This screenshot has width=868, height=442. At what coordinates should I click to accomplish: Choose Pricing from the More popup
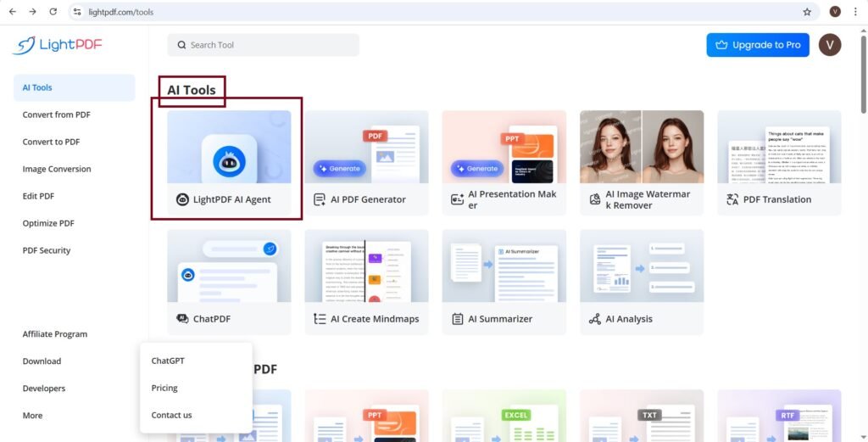[164, 388]
